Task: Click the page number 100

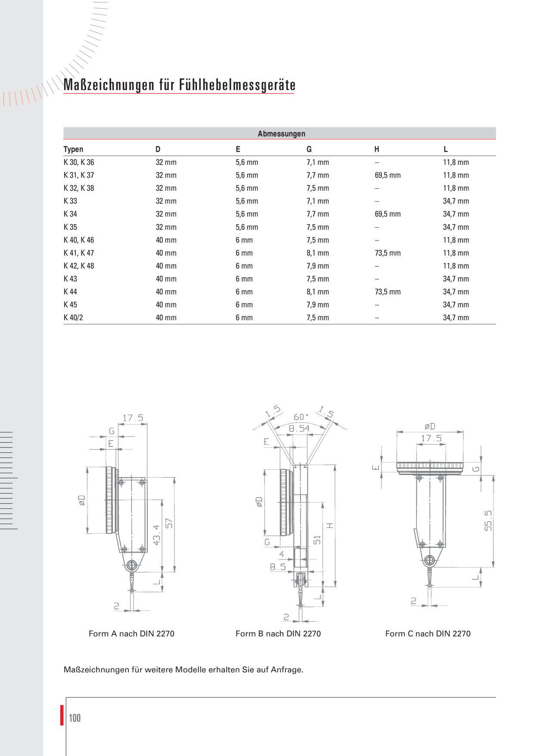Action: 75,718
